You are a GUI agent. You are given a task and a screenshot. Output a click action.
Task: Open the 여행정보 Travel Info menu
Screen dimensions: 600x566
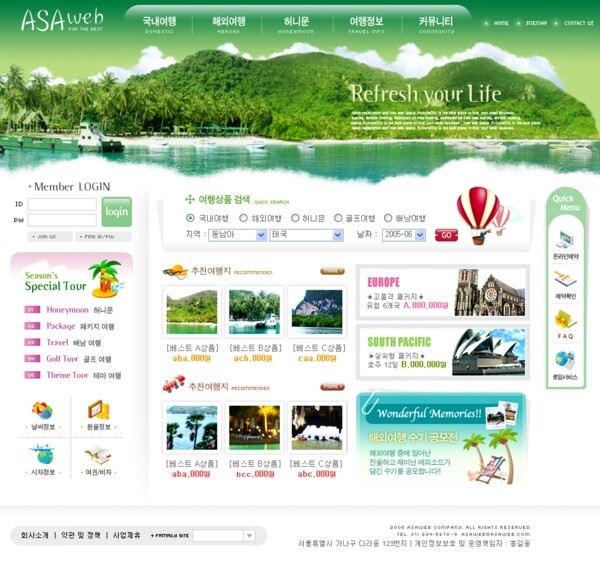[x=366, y=24]
